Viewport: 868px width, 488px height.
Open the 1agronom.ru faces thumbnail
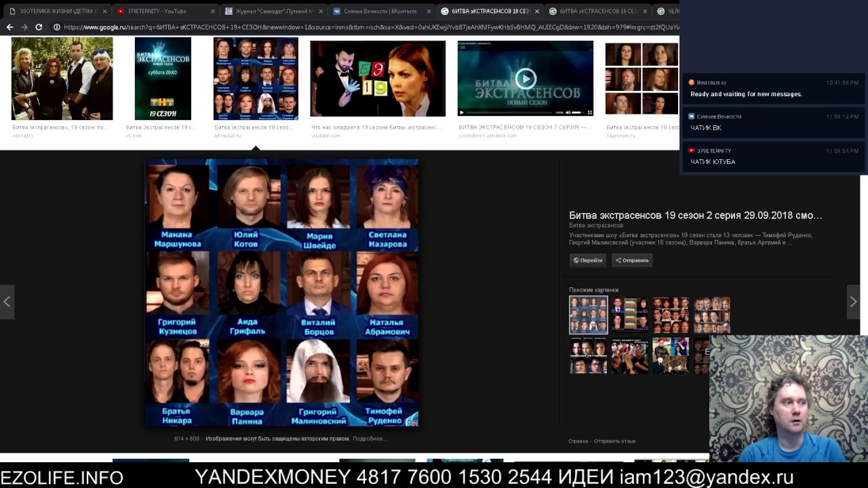tap(642, 79)
